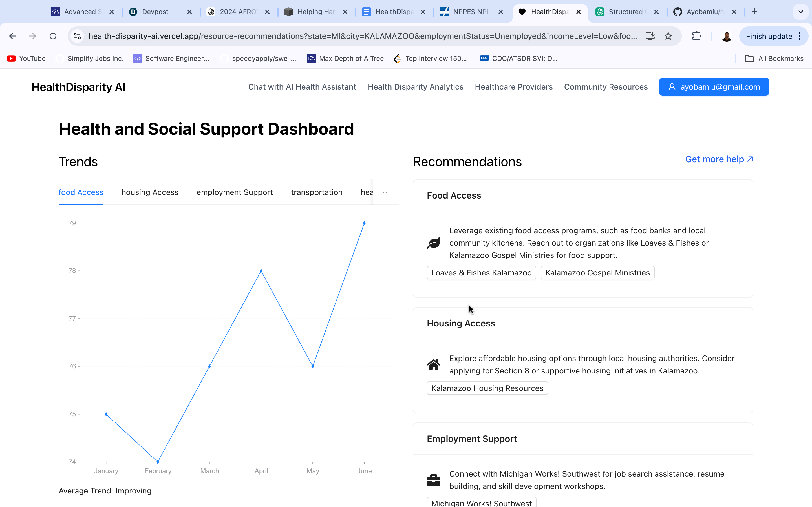The width and height of the screenshot is (812, 507).
Task: Click the ayobamiu@gmail.com account button
Action: click(x=714, y=87)
